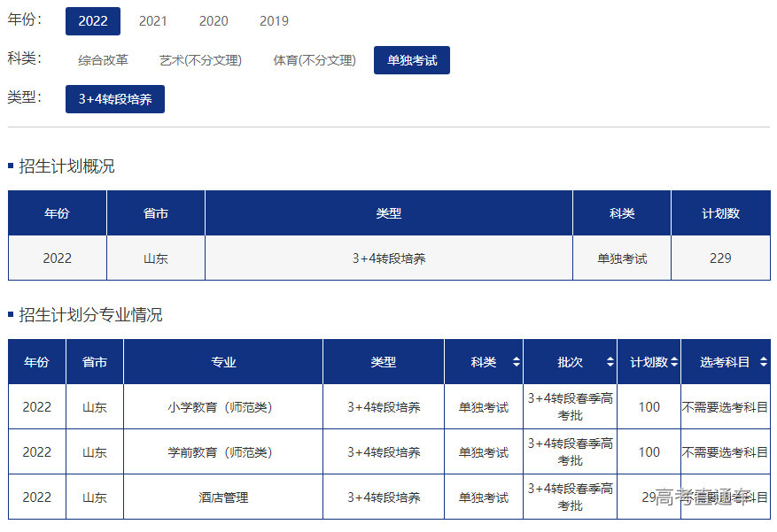Screen dimensions: 777x532
Task: Switch the year filter to 2021
Action: [152, 21]
